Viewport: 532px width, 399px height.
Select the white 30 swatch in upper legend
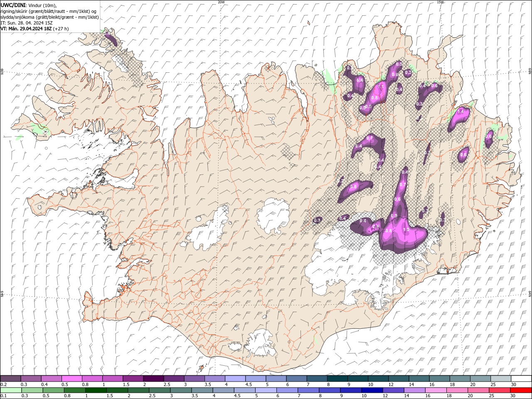pyautogui.click(x=521, y=379)
